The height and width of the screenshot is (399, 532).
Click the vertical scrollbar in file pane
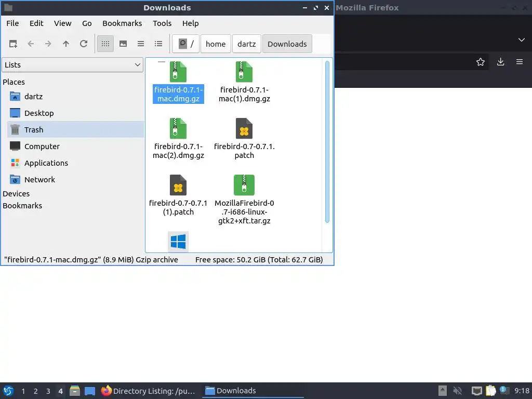tap(327, 142)
